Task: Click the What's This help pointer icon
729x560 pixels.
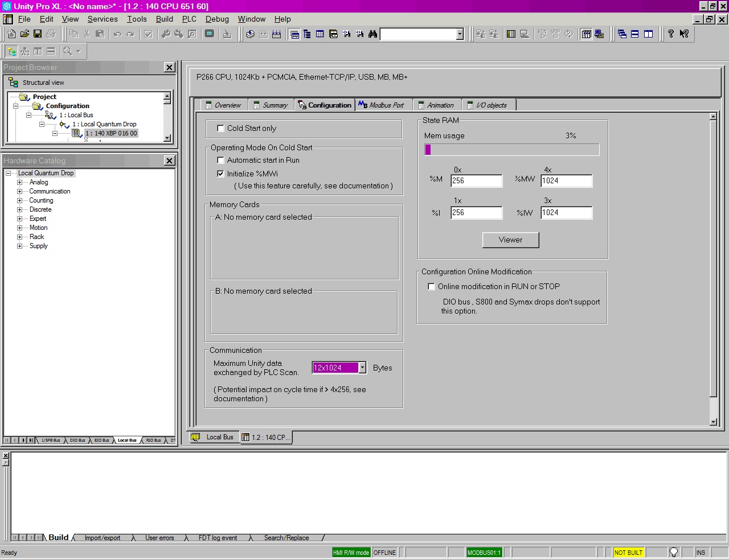Action: 684,34
